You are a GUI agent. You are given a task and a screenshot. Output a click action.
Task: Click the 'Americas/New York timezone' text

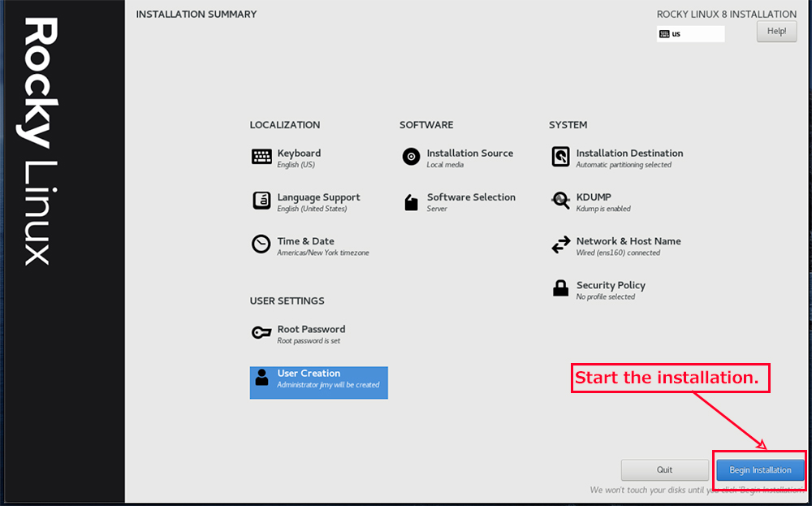[323, 253]
